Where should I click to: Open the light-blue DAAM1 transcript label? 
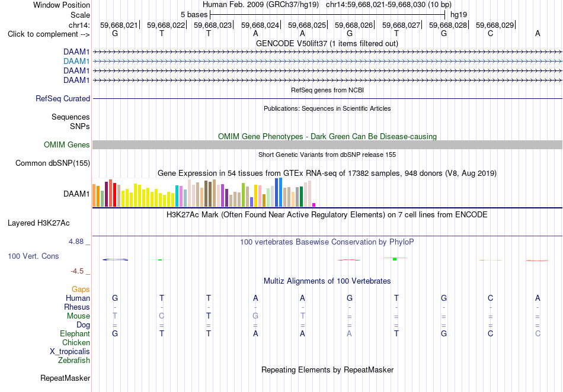click(76, 62)
